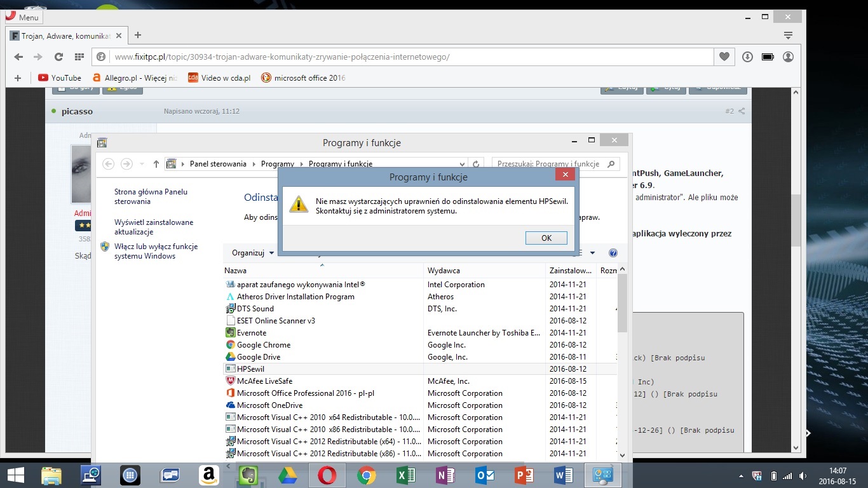Go back in Opera browser
868x488 pixels.
[18, 57]
